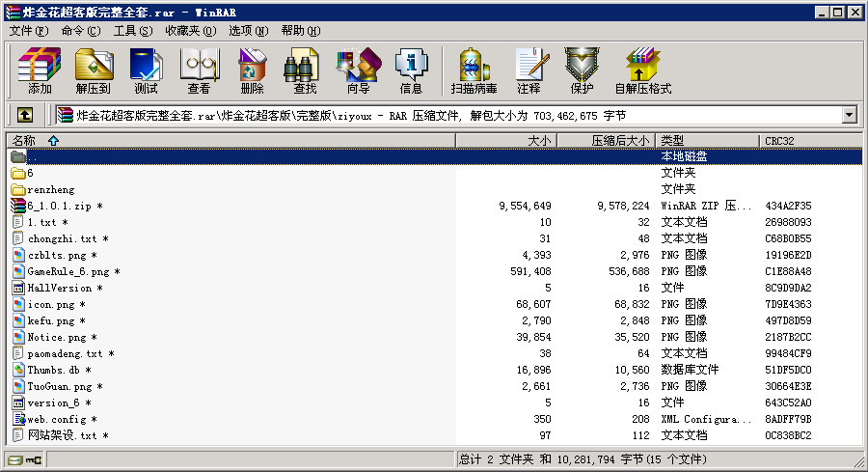Expand the archive path dropdown arrow
The width and height of the screenshot is (868, 472).
[x=849, y=115]
